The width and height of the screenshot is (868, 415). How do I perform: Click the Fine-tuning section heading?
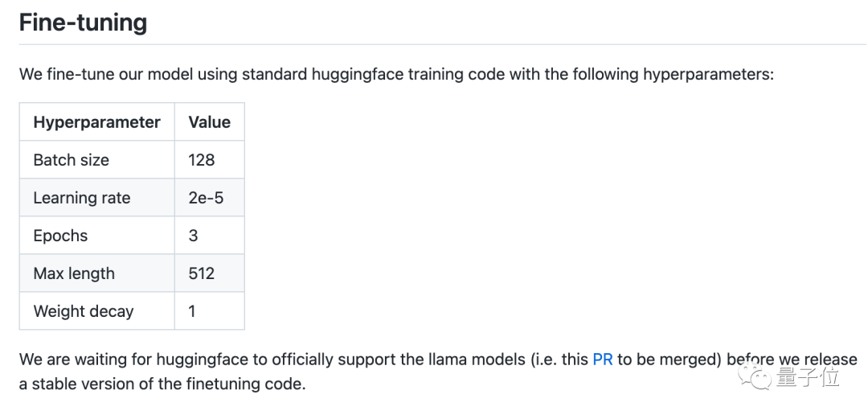(x=83, y=22)
